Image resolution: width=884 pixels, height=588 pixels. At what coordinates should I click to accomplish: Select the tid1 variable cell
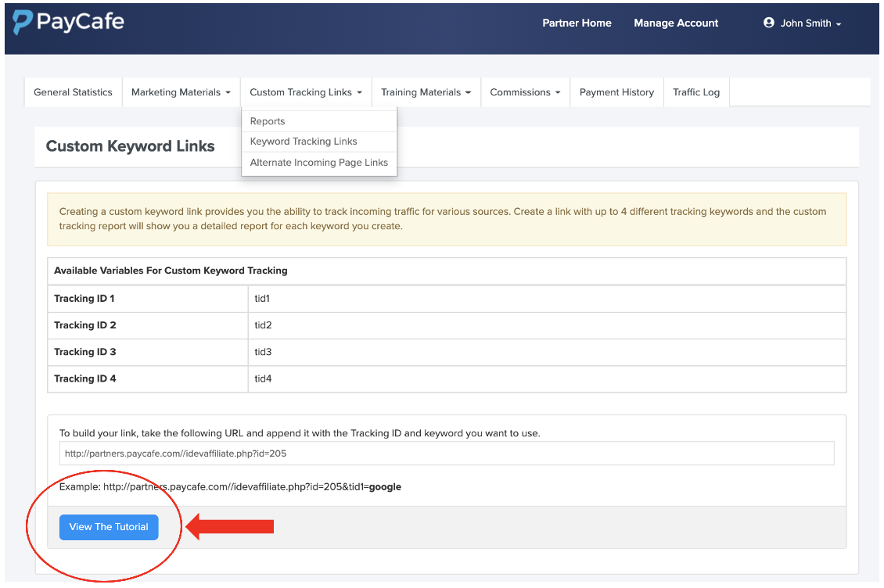click(547, 299)
